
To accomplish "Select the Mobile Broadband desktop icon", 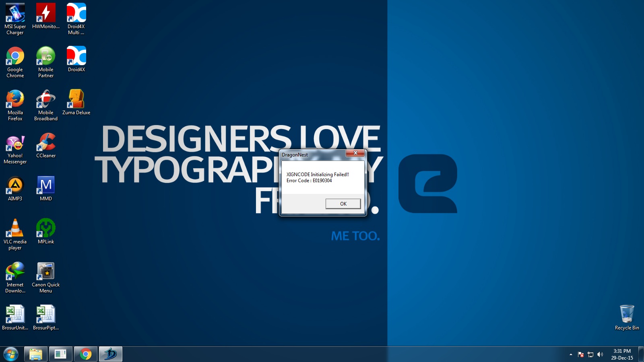I will [x=46, y=105].
